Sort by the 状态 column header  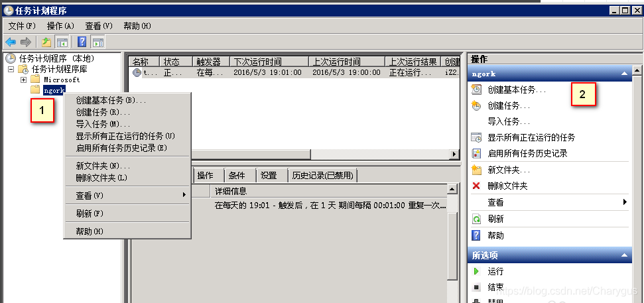pyautogui.click(x=176, y=62)
